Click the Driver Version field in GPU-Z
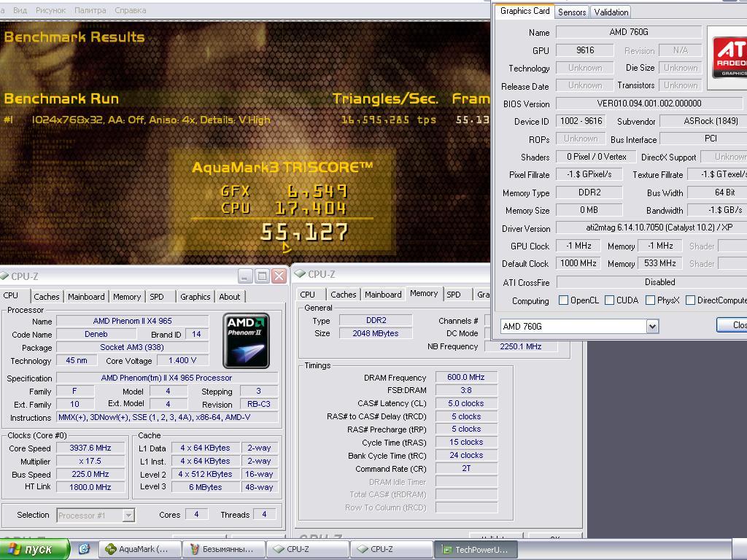The image size is (747, 560). [x=651, y=227]
